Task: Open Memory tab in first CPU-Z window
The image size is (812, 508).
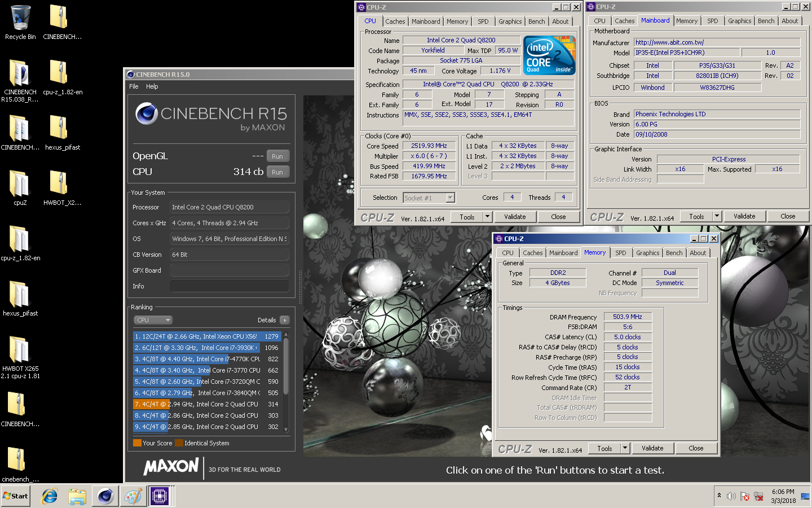Action: click(457, 21)
